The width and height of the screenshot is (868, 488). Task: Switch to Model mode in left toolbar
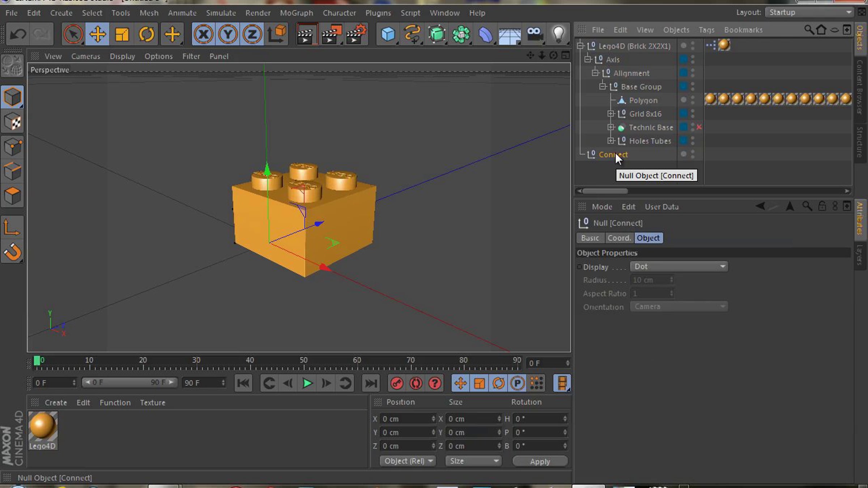(x=13, y=97)
